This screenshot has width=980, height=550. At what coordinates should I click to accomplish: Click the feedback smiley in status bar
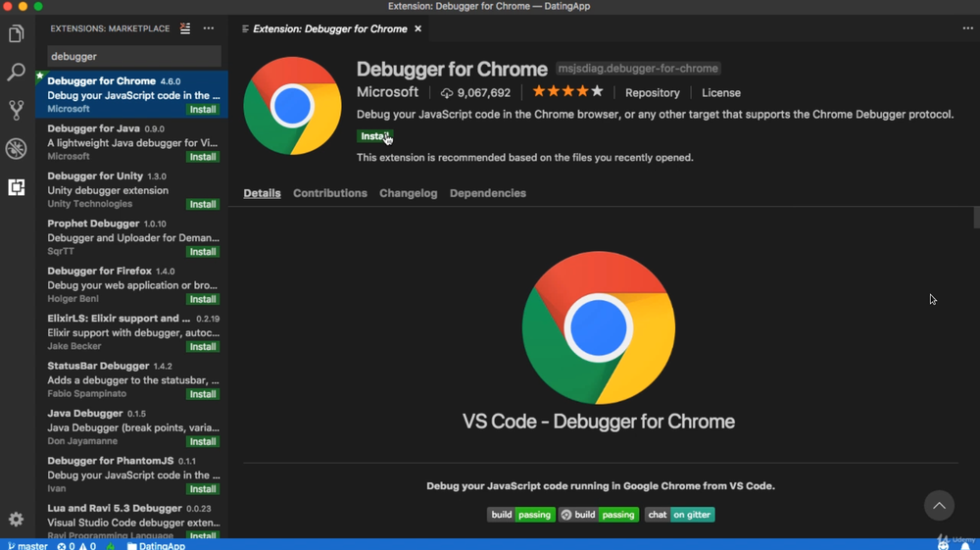coord(943,545)
